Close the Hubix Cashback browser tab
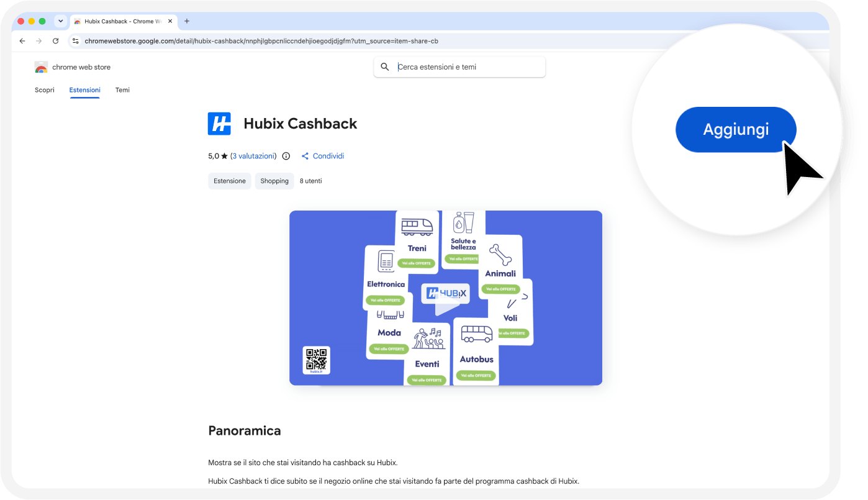This screenshot has width=868, height=500. 170,21
